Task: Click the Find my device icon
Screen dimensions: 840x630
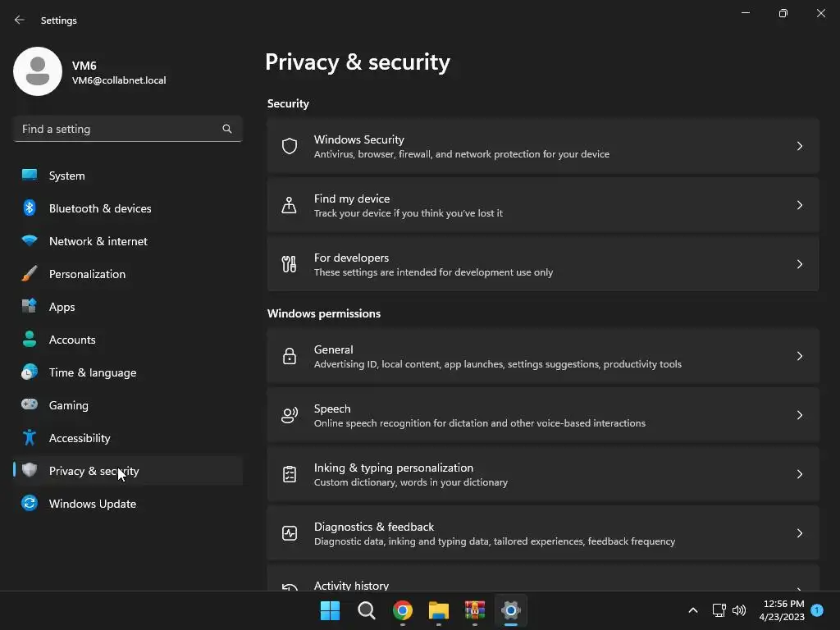Action: (290, 205)
